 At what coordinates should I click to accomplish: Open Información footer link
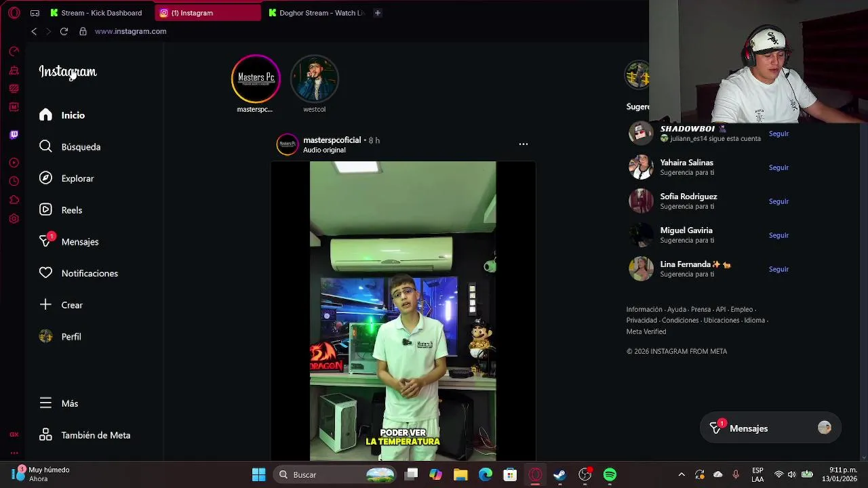click(x=644, y=310)
